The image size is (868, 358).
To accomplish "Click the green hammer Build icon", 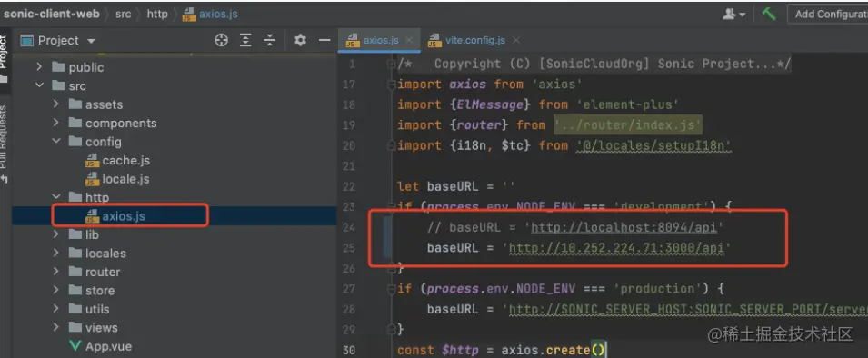I will pos(769,14).
